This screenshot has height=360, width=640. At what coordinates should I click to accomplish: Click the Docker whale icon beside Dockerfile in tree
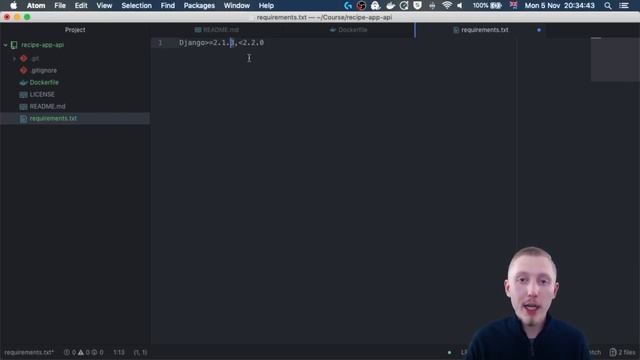point(24,82)
